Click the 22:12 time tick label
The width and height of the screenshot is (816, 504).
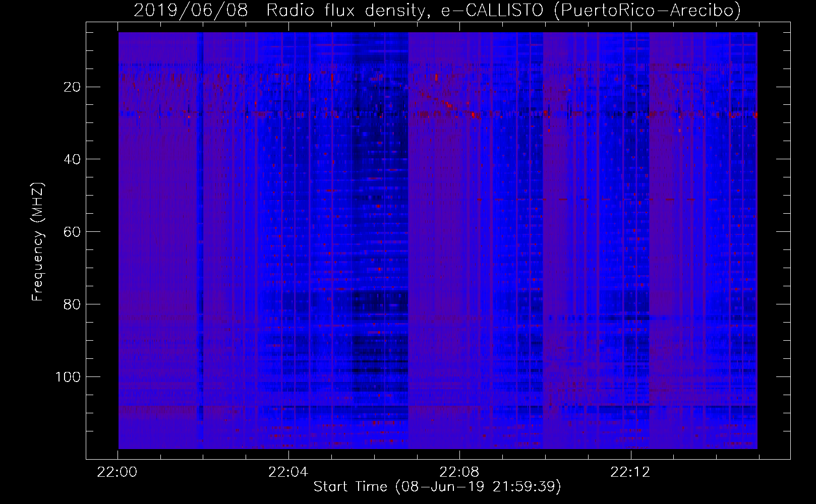(x=630, y=472)
